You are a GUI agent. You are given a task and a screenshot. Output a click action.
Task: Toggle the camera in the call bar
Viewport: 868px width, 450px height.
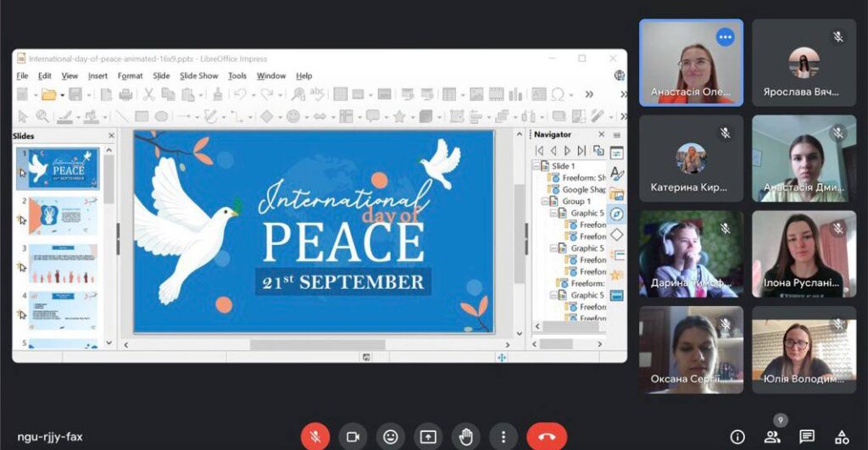353,436
